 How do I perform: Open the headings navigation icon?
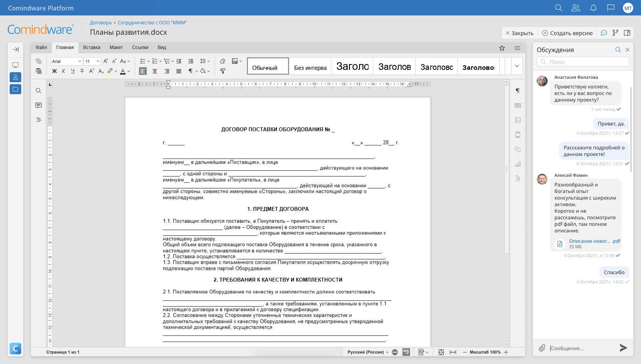(39, 120)
